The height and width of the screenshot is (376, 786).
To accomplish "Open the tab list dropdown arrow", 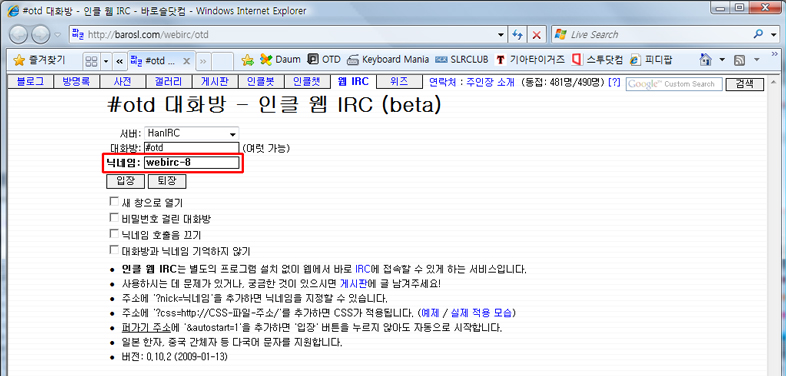I will pyautogui.click(x=106, y=61).
